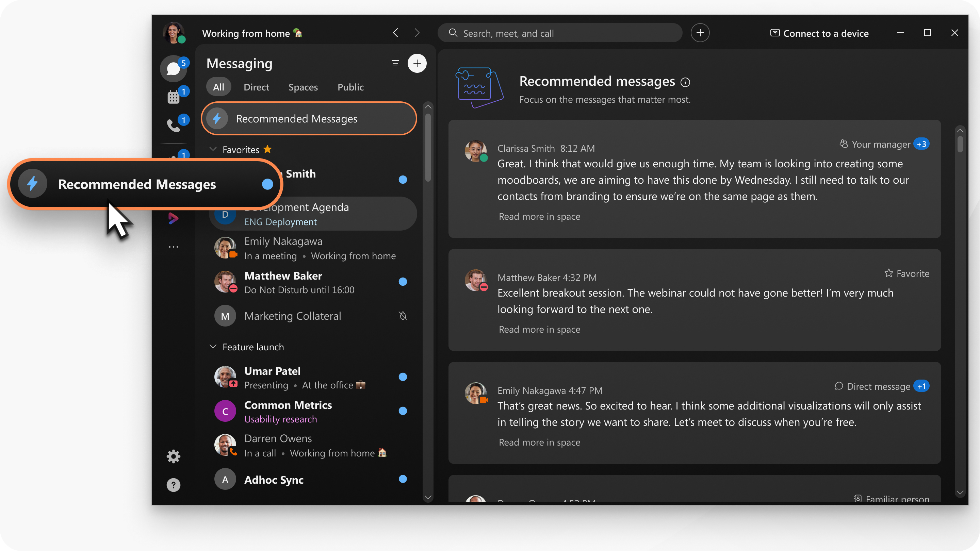Click the add new plus button near search
Image resolution: width=980 pixels, height=551 pixels.
click(701, 32)
